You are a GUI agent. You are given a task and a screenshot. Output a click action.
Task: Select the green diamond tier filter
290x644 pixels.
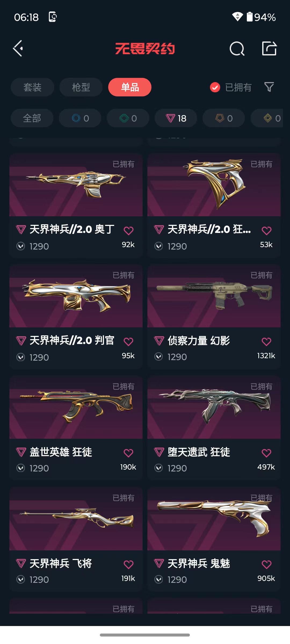pyautogui.click(x=128, y=118)
